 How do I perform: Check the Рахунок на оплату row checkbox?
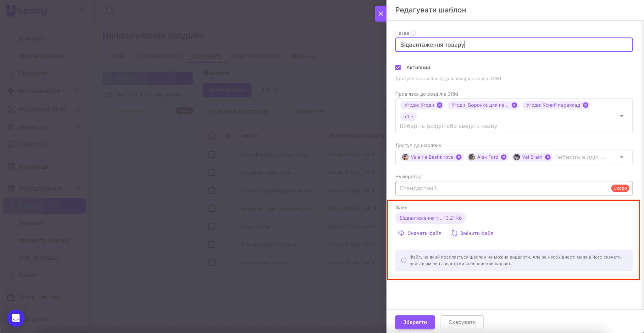click(x=212, y=262)
